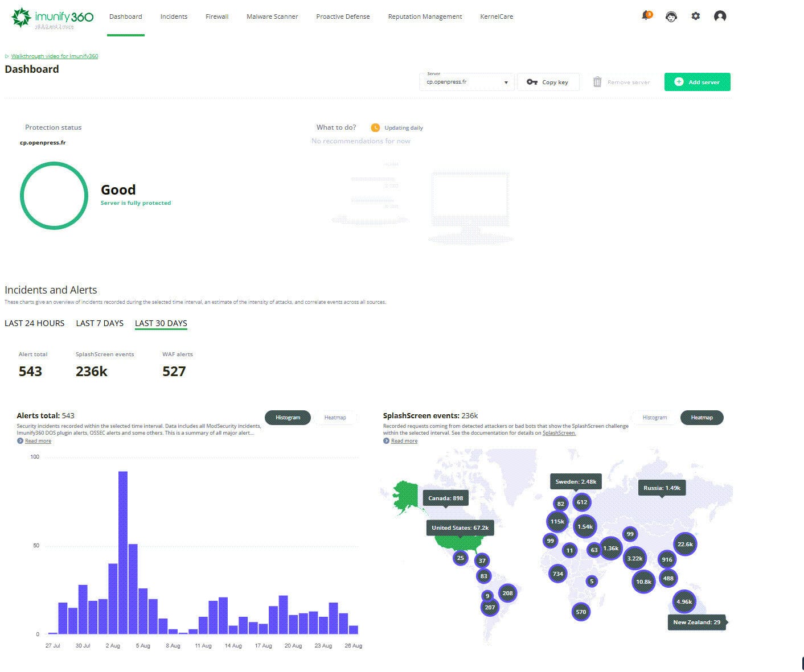Click the Alert total value 543
This screenshot has height=672, width=804.
[x=30, y=372]
